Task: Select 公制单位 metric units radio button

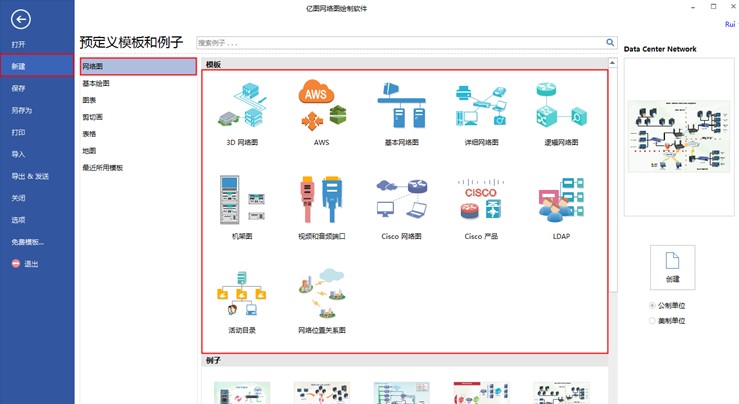Action: 652,305
